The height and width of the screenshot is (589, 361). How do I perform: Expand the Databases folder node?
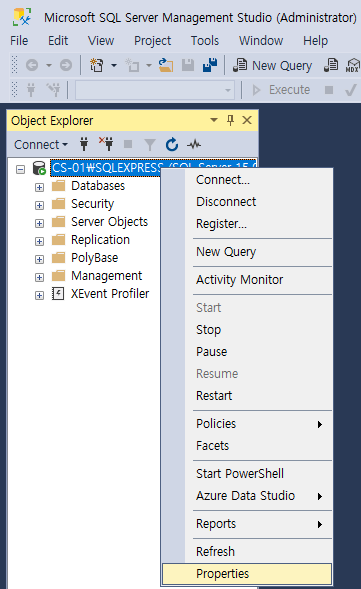click(39, 187)
